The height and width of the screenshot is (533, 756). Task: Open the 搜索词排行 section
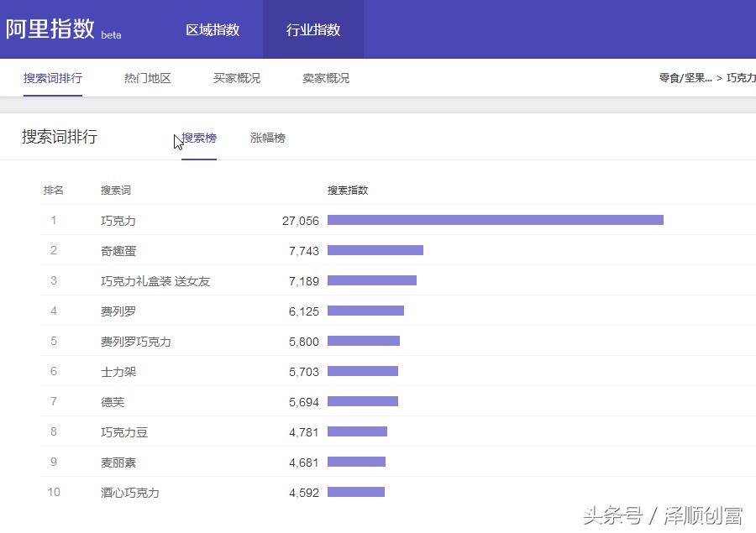coord(53,77)
